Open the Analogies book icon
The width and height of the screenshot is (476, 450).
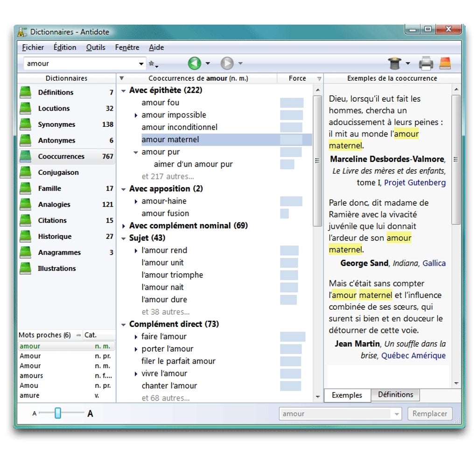(25, 204)
